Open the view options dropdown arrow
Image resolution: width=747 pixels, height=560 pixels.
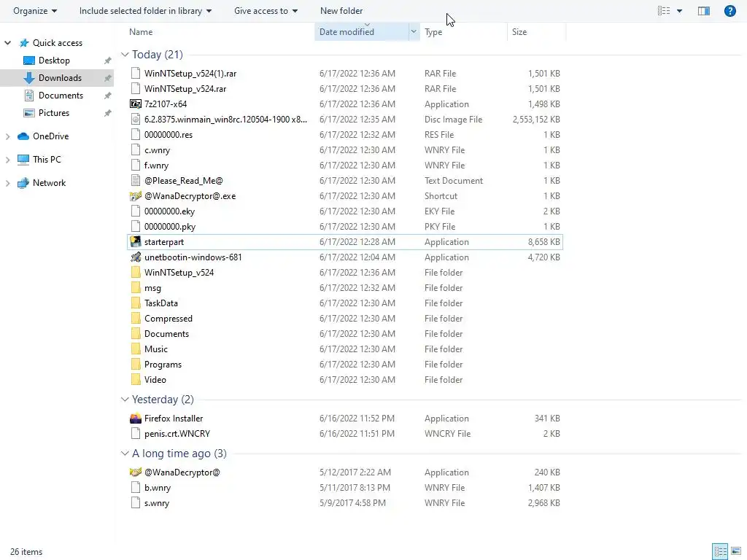point(679,10)
